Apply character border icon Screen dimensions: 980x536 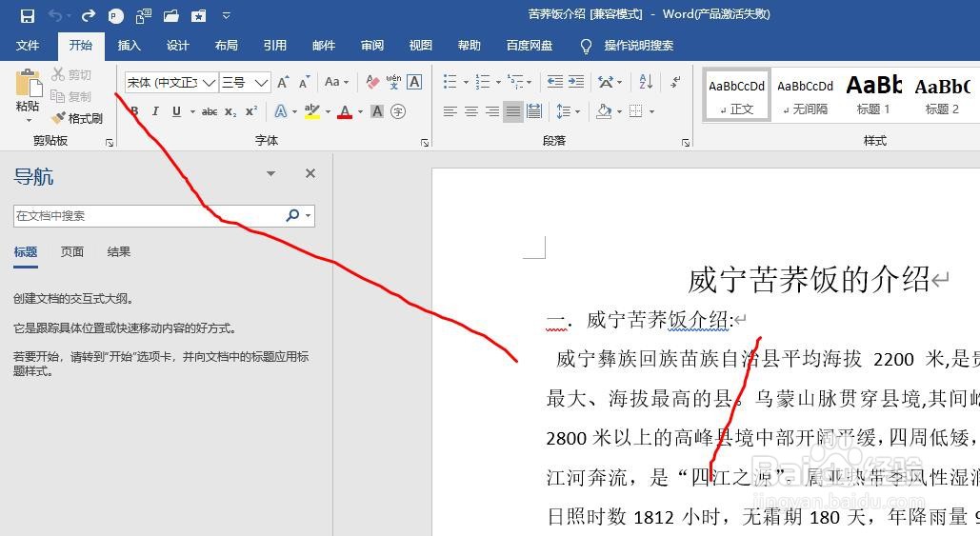point(414,82)
